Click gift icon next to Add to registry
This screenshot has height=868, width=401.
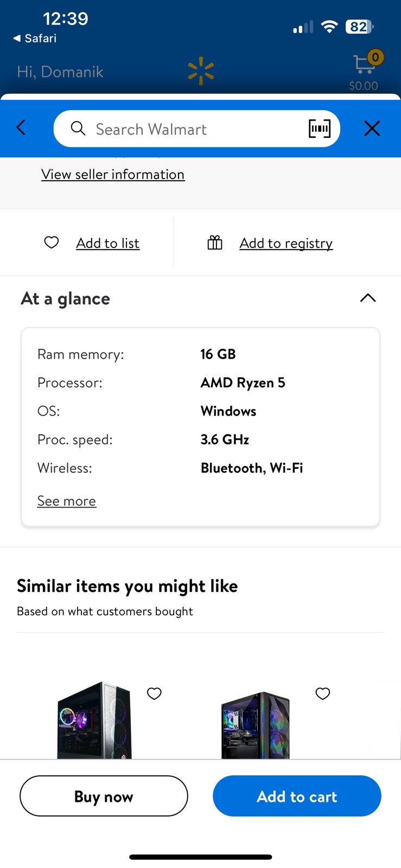pos(215,242)
